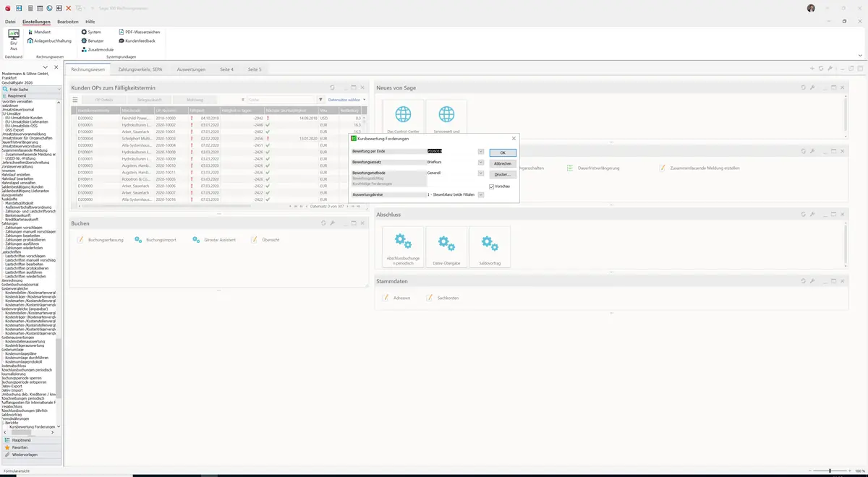Open Abschlussbuchungen periodisch tile

click(403, 247)
